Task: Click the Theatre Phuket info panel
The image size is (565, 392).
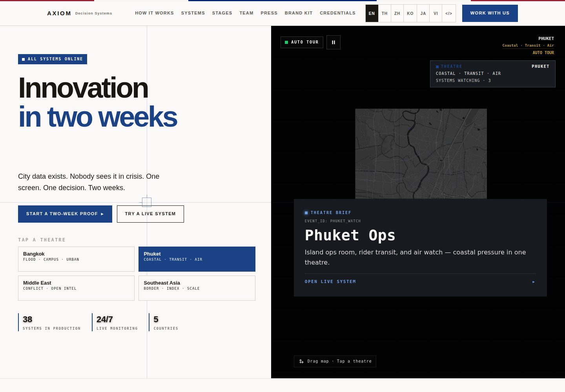Action: (x=493, y=74)
